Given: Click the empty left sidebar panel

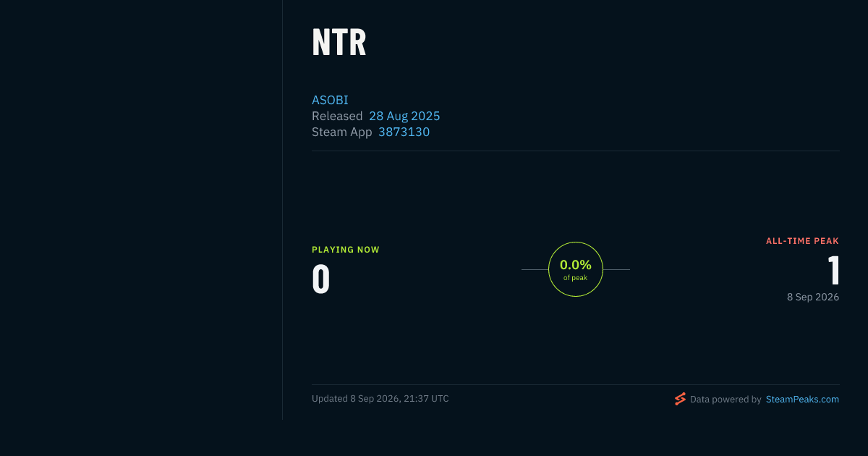Looking at the screenshot, I should [141, 210].
